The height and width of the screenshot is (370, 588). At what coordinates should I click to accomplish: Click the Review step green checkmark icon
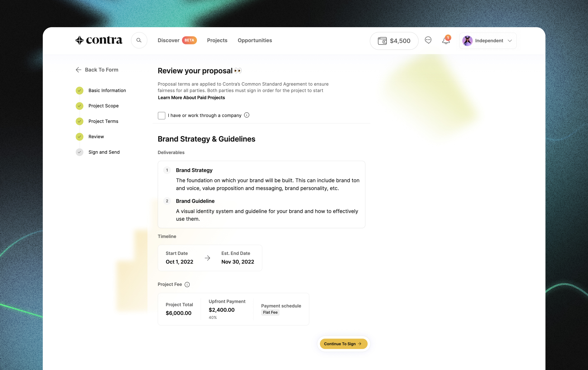click(79, 137)
